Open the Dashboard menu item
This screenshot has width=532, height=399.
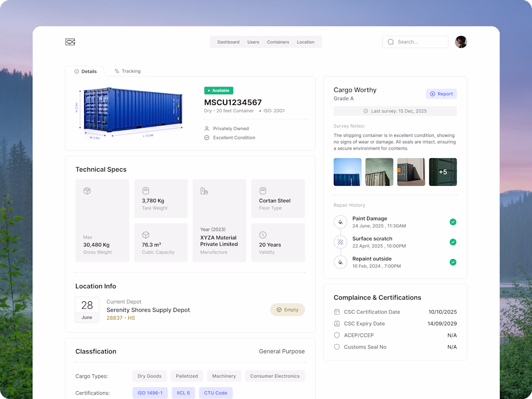pyautogui.click(x=228, y=42)
